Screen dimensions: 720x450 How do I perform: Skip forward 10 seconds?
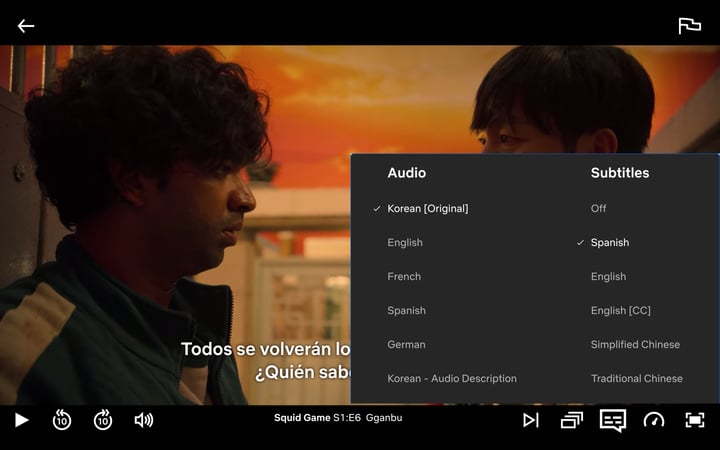pos(103,420)
